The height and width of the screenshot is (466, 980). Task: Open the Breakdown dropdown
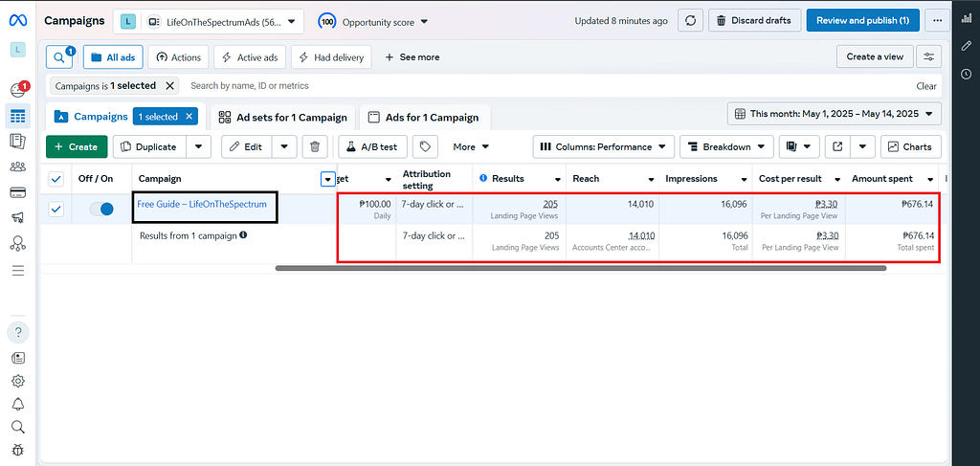[x=727, y=146]
